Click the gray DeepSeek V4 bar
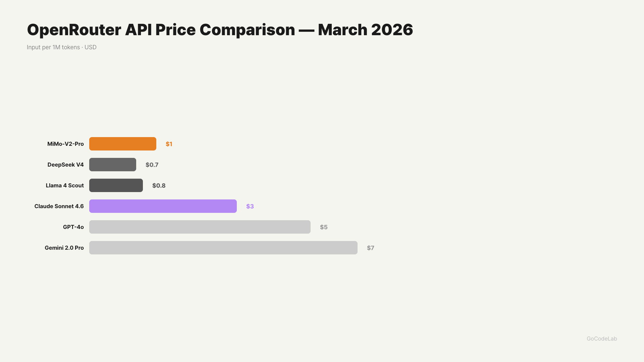Image resolution: width=644 pixels, height=362 pixels. [112, 165]
